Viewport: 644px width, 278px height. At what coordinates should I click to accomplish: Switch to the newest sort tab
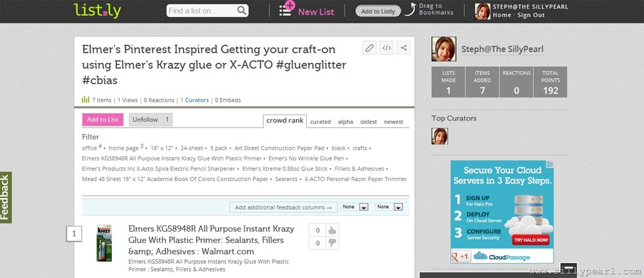394,121
